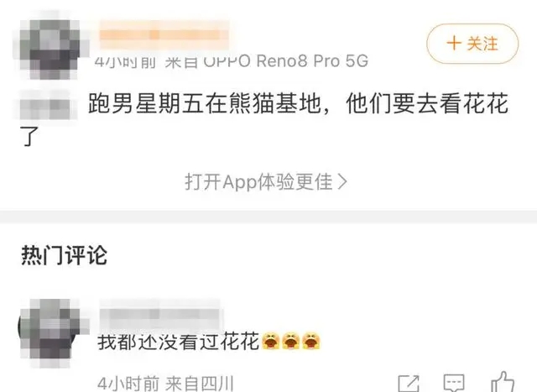Tap the comment's 4小时前 来自四川 line
The image size is (537, 392).
[x=166, y=384]
